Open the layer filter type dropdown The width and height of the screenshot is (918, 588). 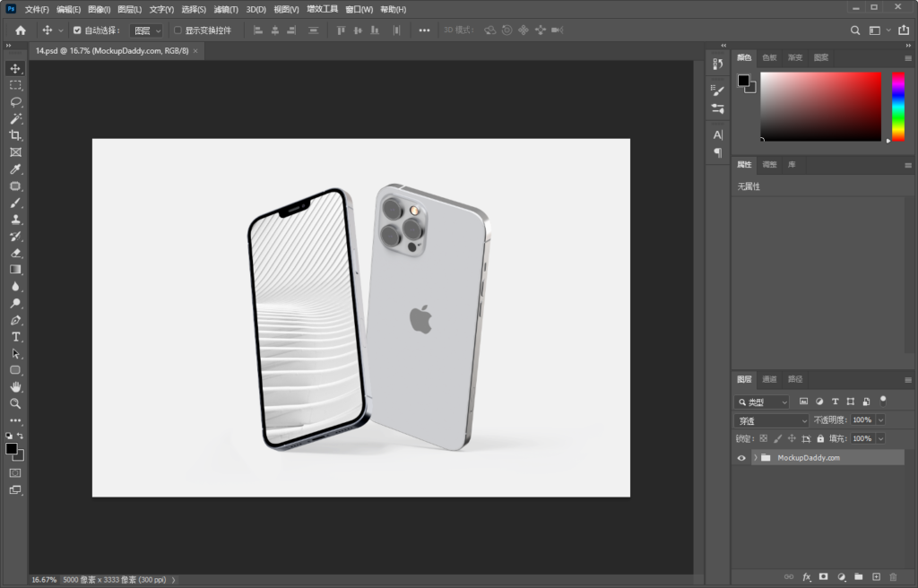(762, 402)
